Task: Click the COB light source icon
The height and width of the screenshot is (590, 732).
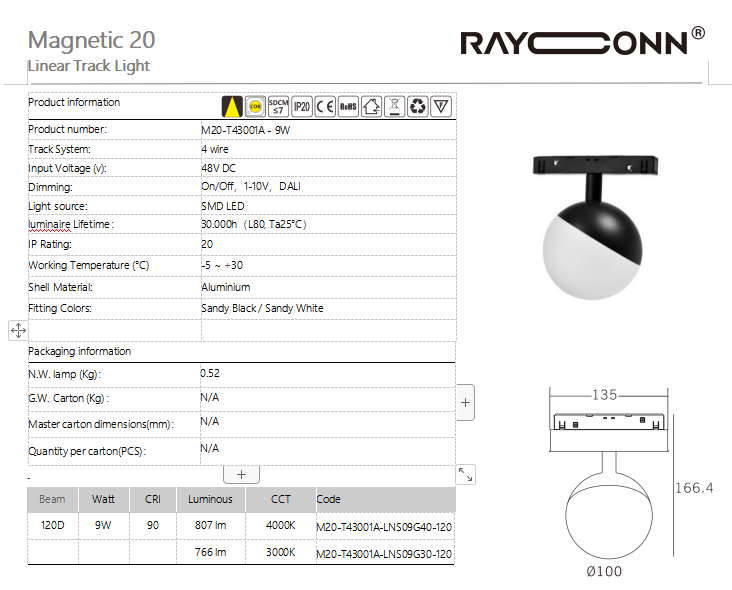Action: coord(255,106)
